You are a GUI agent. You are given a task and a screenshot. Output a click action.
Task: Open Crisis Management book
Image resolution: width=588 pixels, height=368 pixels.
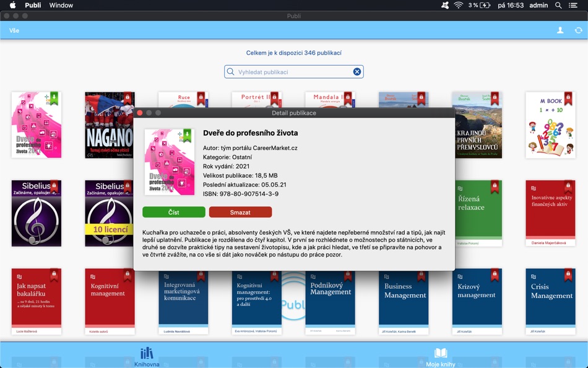point(550,301)
